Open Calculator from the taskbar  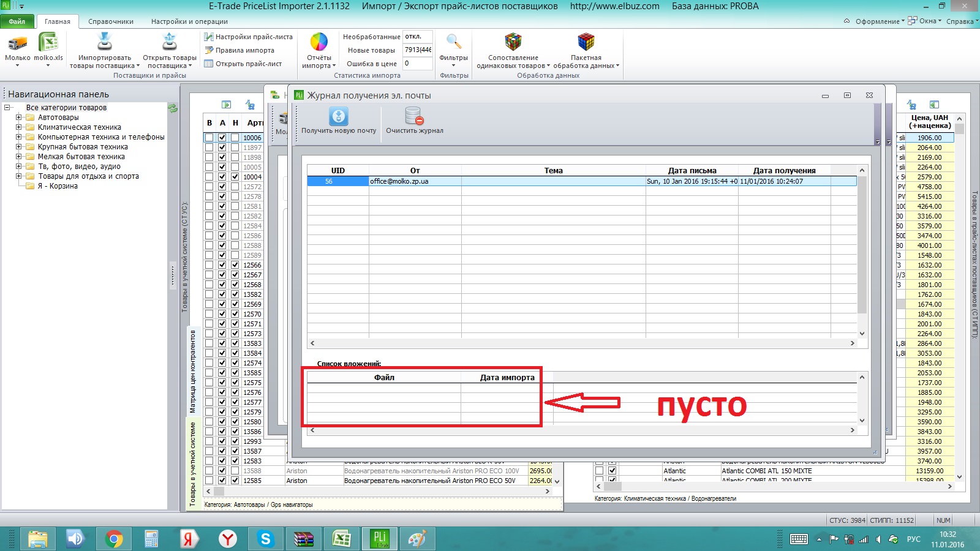click(151, 539)
